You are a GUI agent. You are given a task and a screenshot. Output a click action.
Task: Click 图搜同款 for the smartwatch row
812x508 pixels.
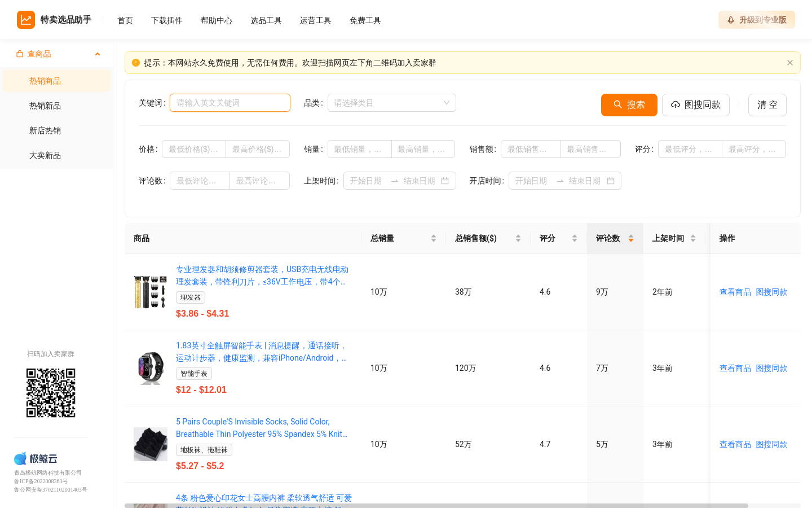771,368
